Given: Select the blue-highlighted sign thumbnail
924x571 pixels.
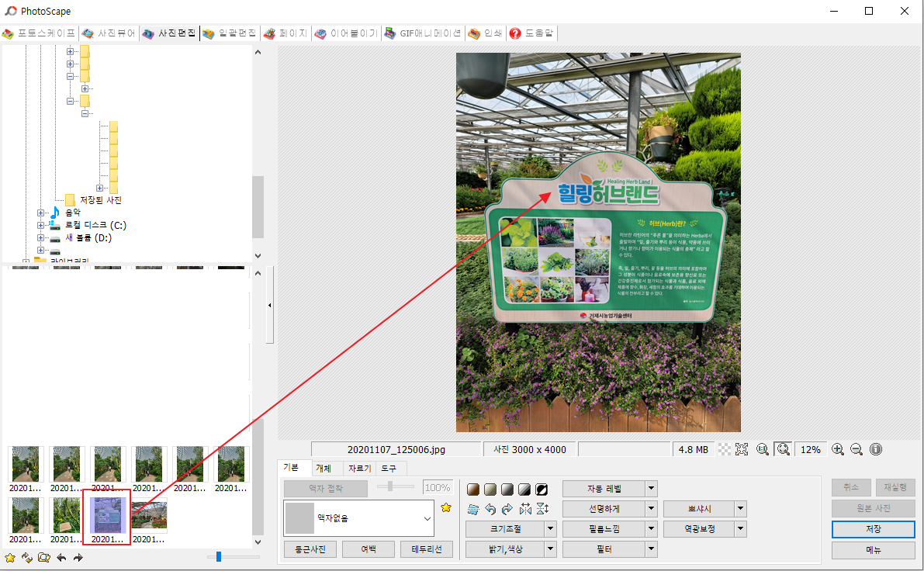Looking at the screenshot, I should click(106, 517).
